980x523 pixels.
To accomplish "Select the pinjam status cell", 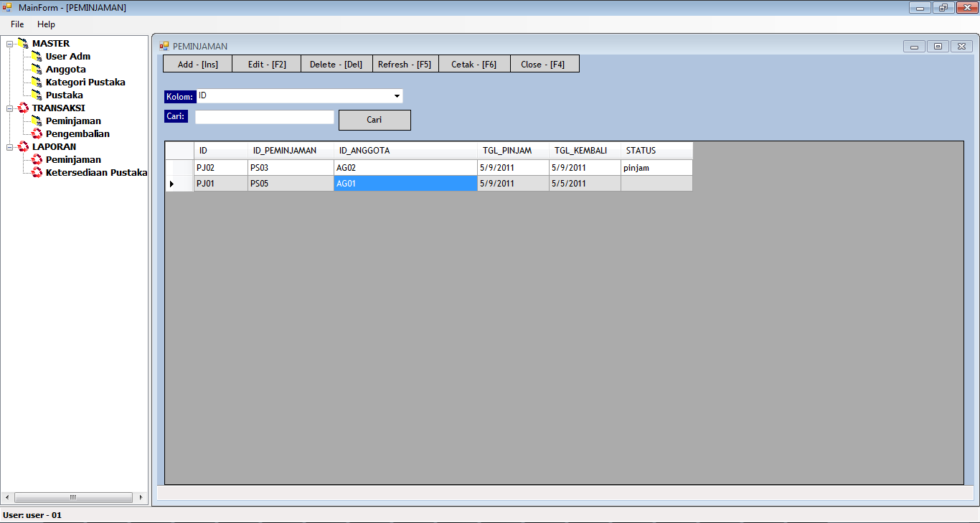I will 656,168.
